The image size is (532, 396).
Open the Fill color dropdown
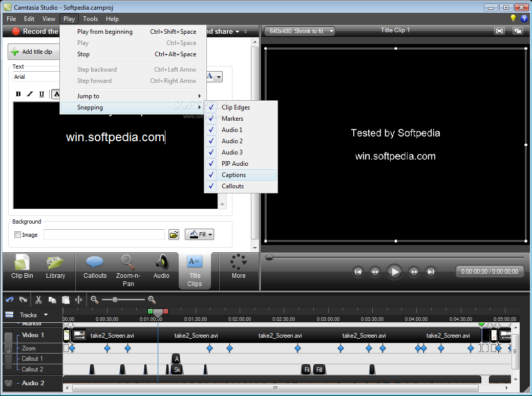[199, 234]
